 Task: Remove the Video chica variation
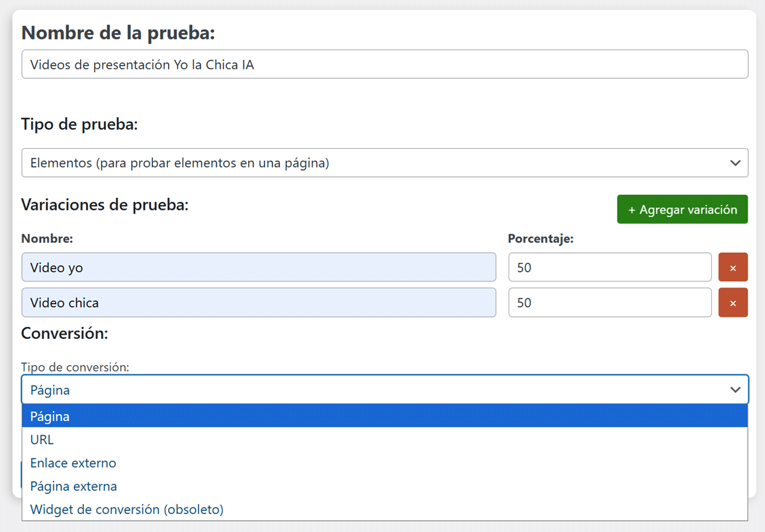733,302
